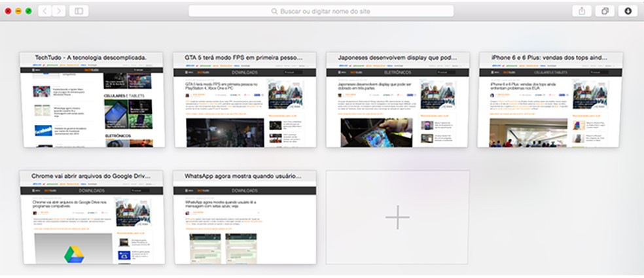Click the dark GTA screenshot in GTA 5 preview

tap(225, 133)
